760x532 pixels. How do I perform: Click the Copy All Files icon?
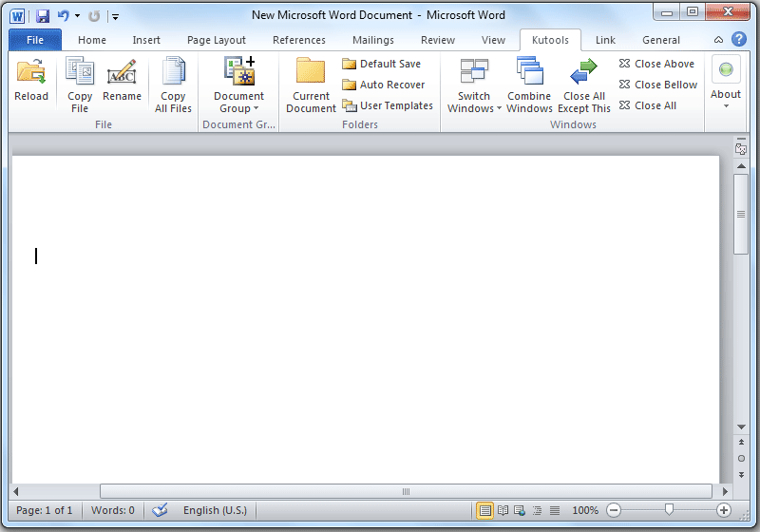(173, 85)
